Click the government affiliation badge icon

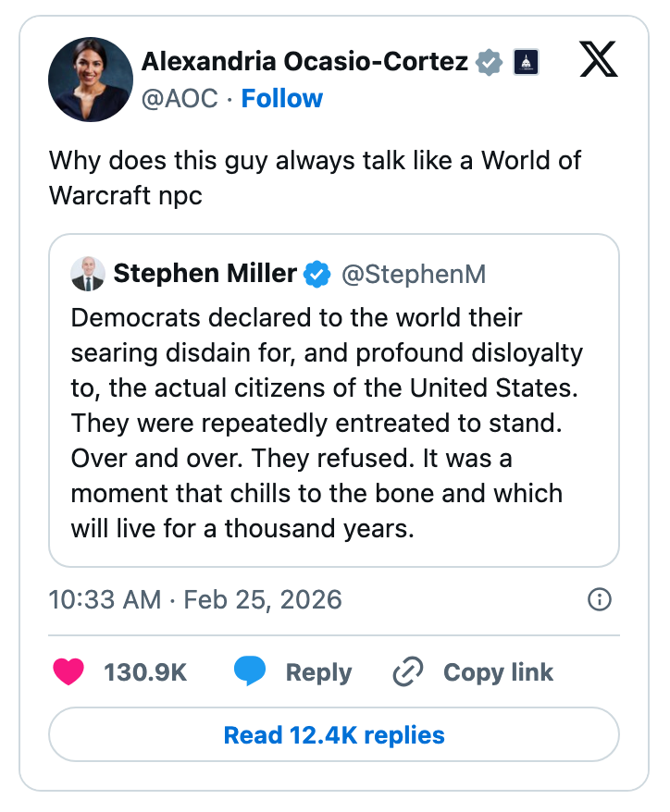pos(525,62)
